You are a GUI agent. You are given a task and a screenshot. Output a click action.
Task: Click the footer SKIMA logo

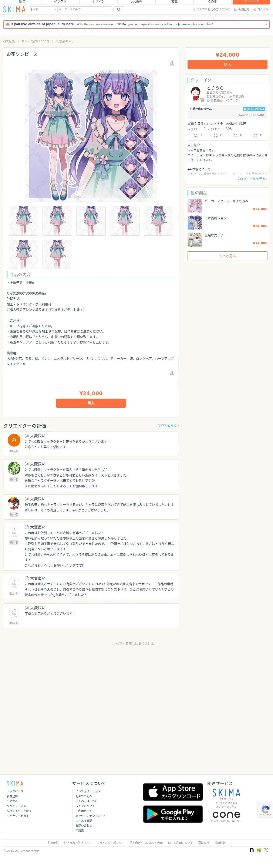pyautogui.click(x=15, y=783)
